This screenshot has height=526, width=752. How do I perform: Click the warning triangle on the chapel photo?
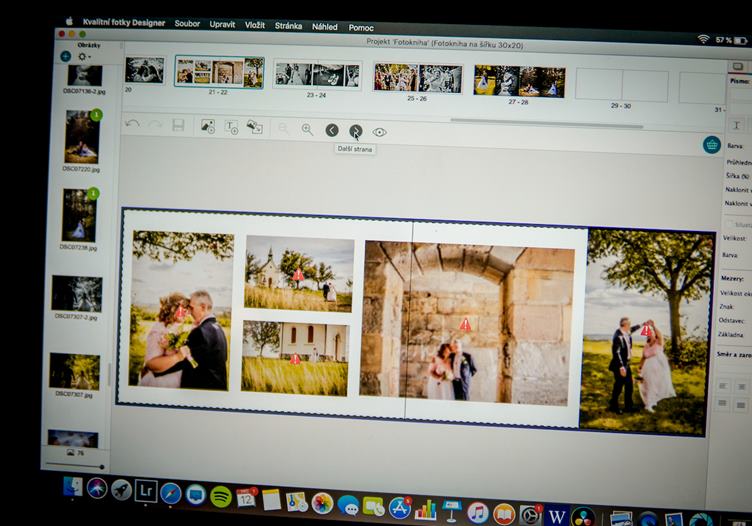tap(298, 274)
